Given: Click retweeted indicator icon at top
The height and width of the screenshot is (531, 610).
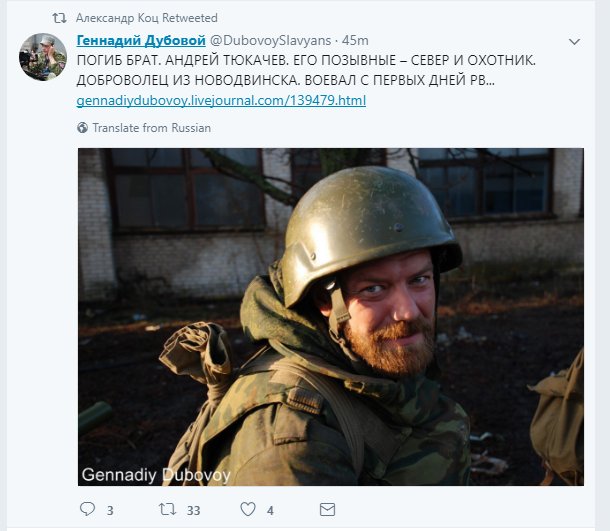Looking at the screenshot, I should tap(59, 18).
